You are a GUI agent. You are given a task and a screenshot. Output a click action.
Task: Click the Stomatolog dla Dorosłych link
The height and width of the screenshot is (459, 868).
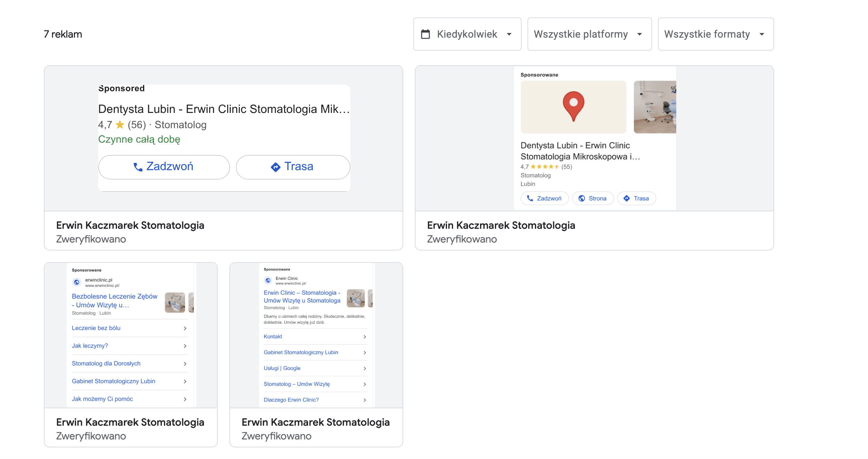point(106,363)
